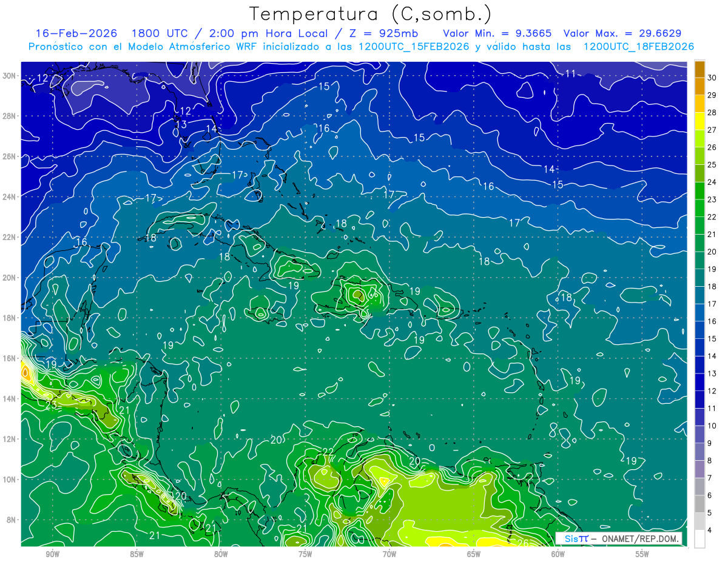Image resolution: width=728 pixels, height=562 pixels.
Task: Click the "30N" latitude axis label
Action: (9, 76)
